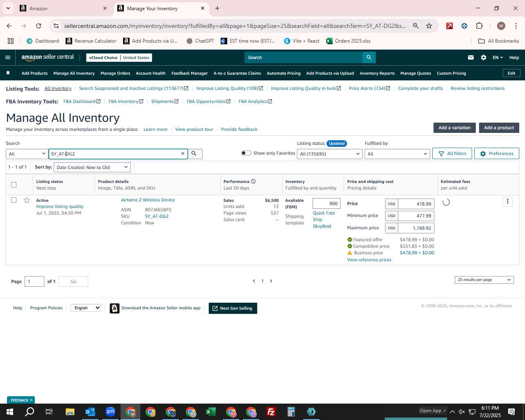The image size is (525, 420).
Task: Open Performance column info icon
Action: click(x=253, y=181)
